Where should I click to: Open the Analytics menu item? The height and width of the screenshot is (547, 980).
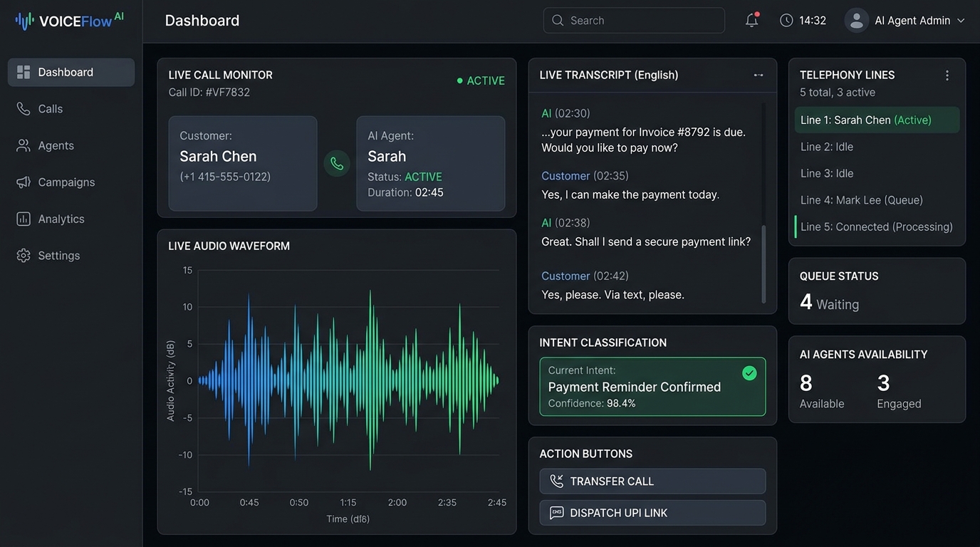pyautogui.click(x=71, y=219)
